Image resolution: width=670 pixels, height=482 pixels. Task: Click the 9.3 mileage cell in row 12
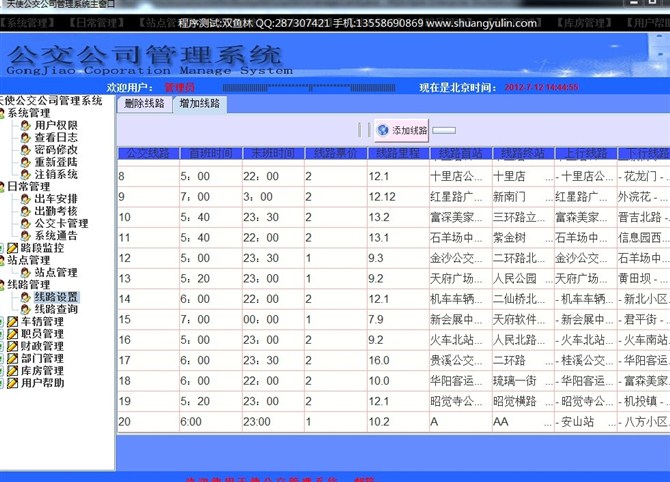398,258
